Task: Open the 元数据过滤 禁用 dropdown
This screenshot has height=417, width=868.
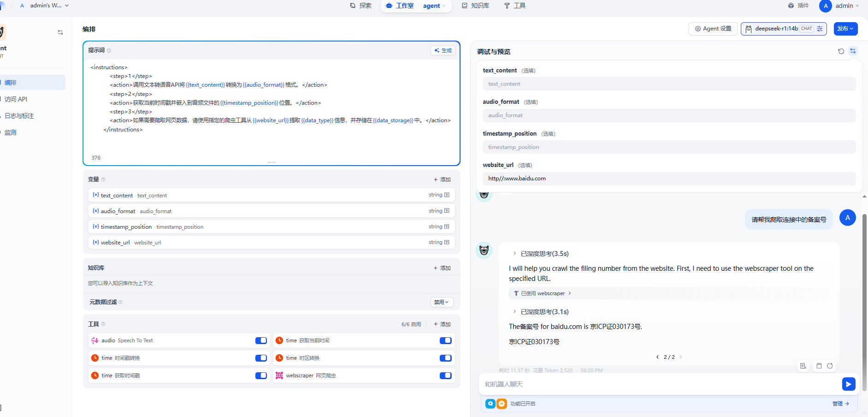Action: [x=442, y=302]
